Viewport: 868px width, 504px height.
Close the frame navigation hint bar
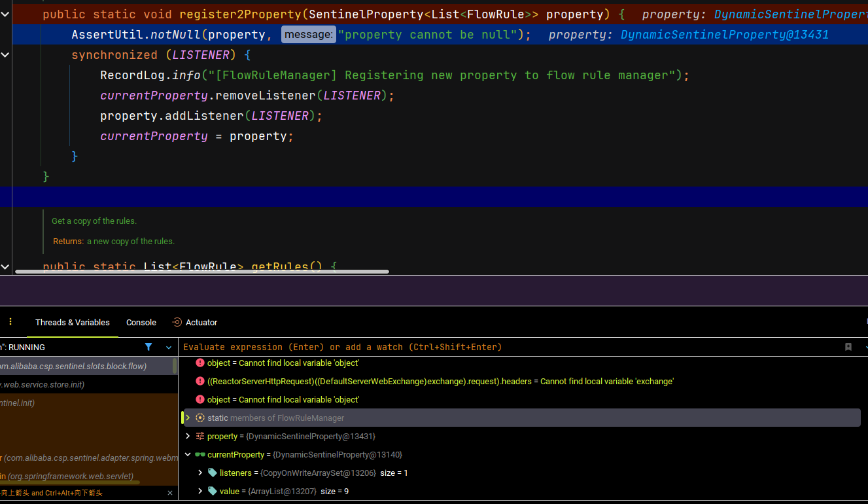point(170,493)
